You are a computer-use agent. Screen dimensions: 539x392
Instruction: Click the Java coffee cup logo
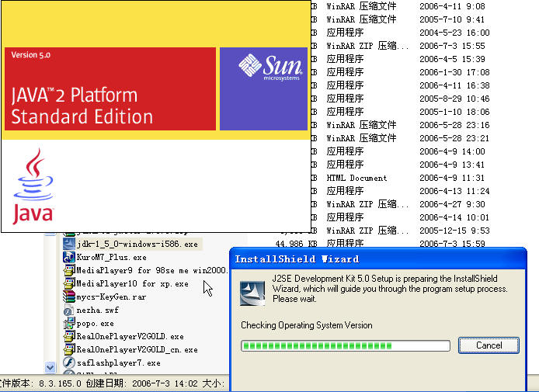pos(33,186)
